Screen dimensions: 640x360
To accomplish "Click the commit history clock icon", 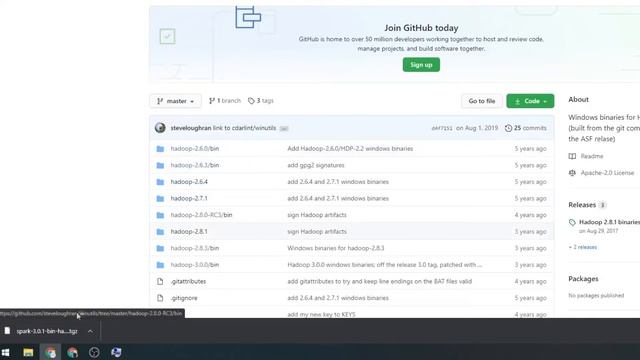I will [x=508, y=128].
